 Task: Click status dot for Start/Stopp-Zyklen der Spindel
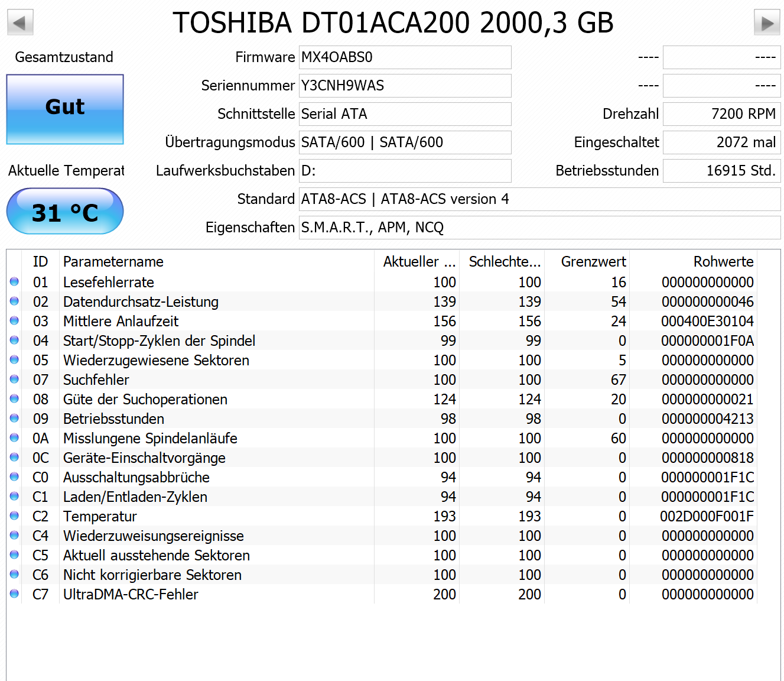[x=14, y=340]
